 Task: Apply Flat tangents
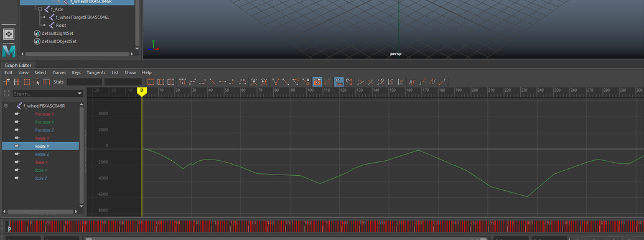[x=223, y=82]
